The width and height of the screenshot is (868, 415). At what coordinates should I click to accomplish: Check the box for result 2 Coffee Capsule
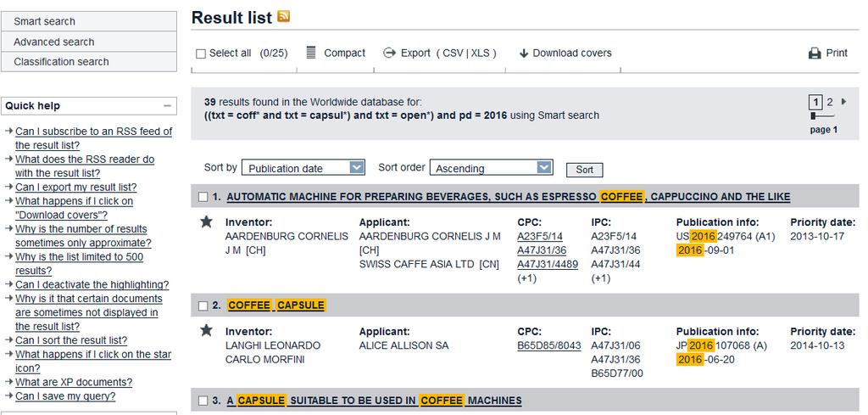pos(203,306)
